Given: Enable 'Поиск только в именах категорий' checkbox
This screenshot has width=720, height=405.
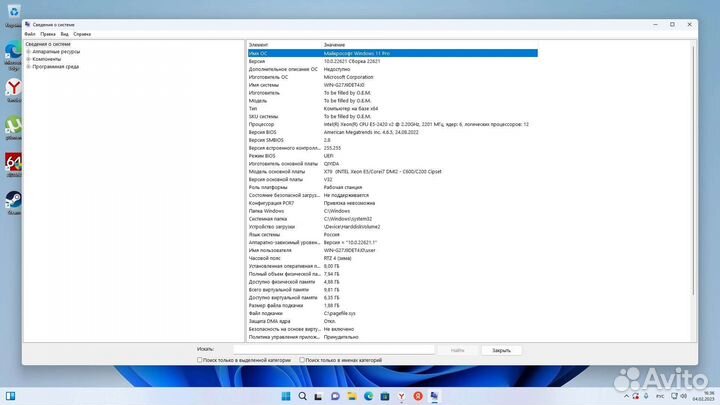Looking at the screenshot, I should [x=302, y=360].
